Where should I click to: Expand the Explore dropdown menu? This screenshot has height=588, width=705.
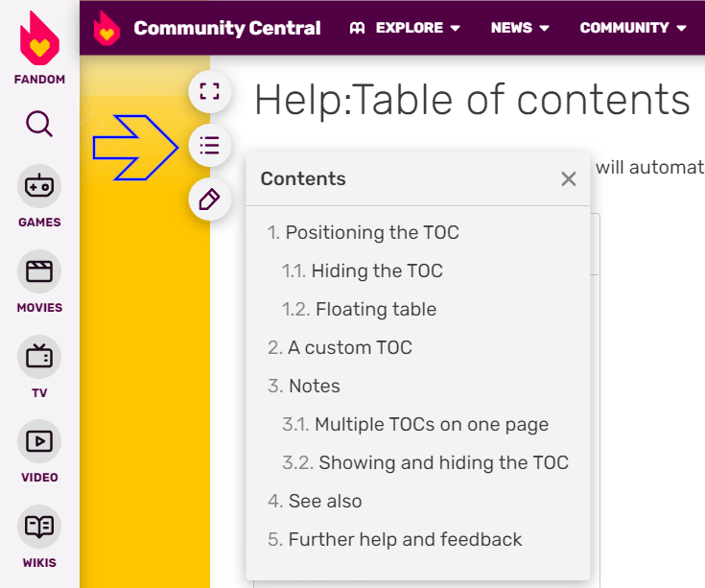click(405, 28)
